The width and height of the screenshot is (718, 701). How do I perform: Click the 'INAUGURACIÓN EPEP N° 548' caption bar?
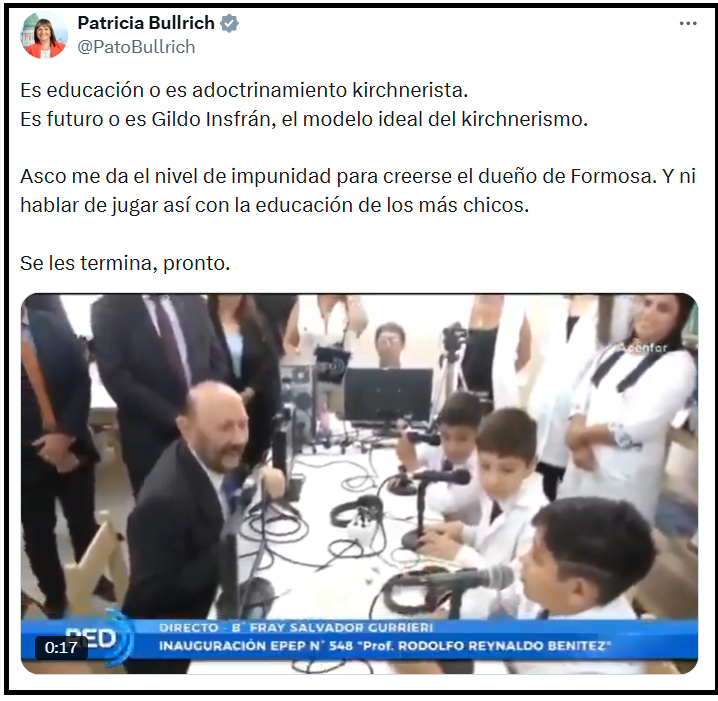pyautogui.click(x=385, y=646)
